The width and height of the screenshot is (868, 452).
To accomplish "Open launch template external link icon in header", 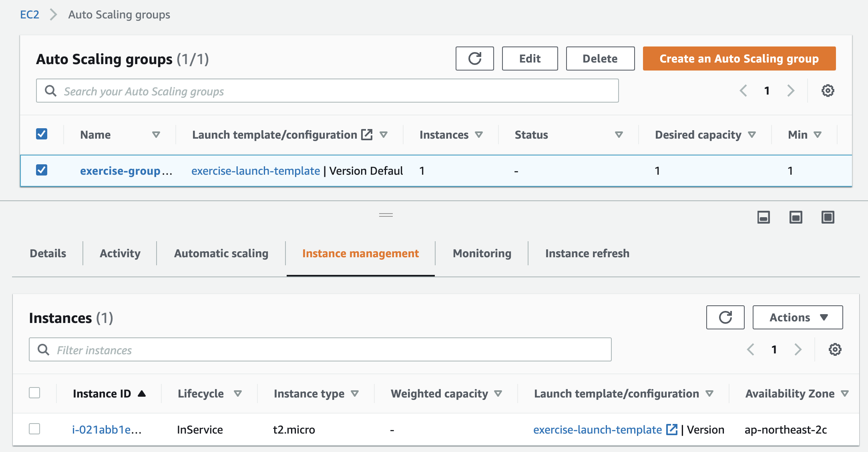I will (367, 135).
